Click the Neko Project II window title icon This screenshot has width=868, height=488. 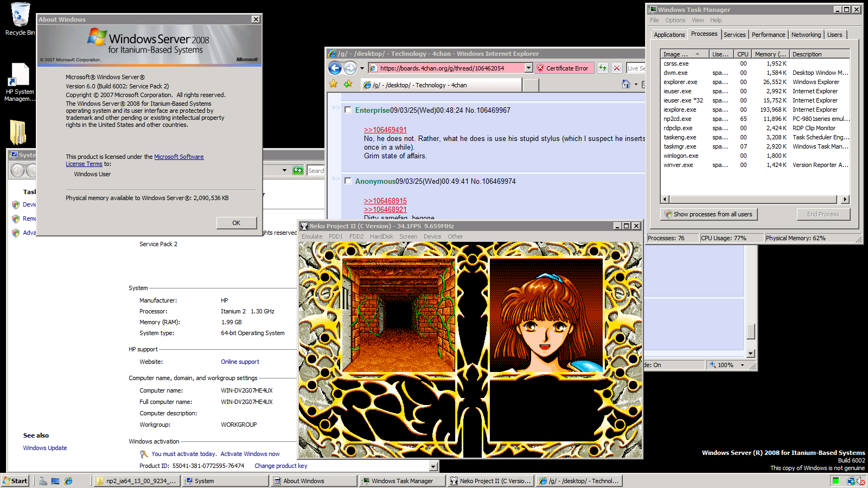pyautogui.click(x=304, y=226)
